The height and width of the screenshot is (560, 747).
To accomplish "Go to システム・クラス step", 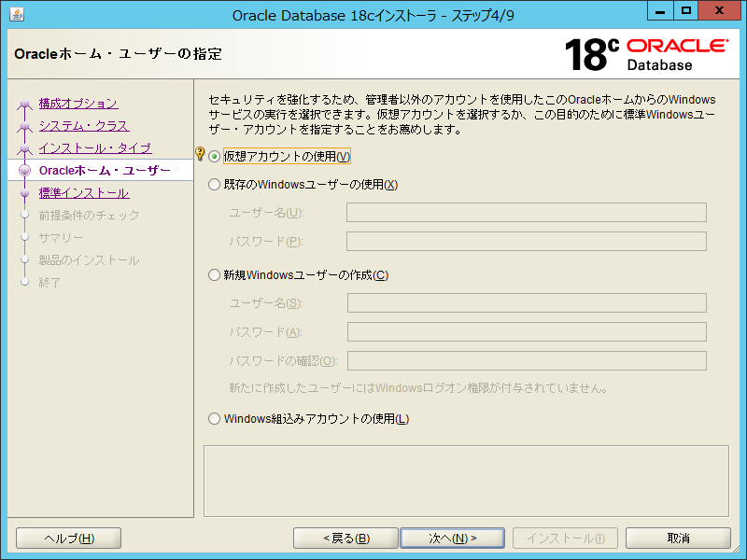I will click(x=84, y=126).
